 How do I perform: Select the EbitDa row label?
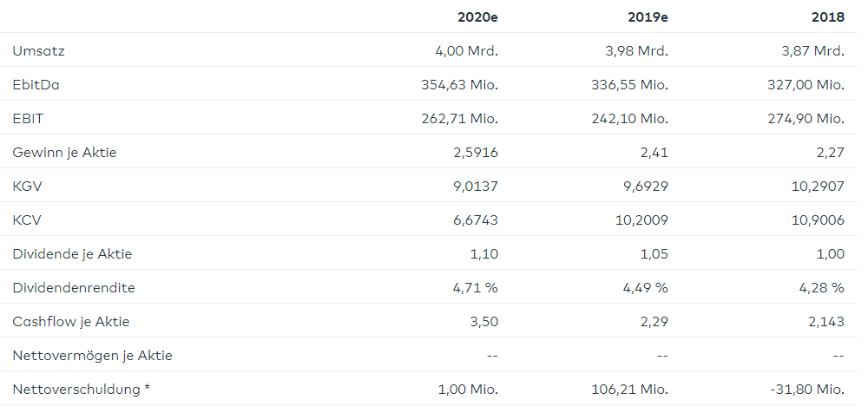36,85
